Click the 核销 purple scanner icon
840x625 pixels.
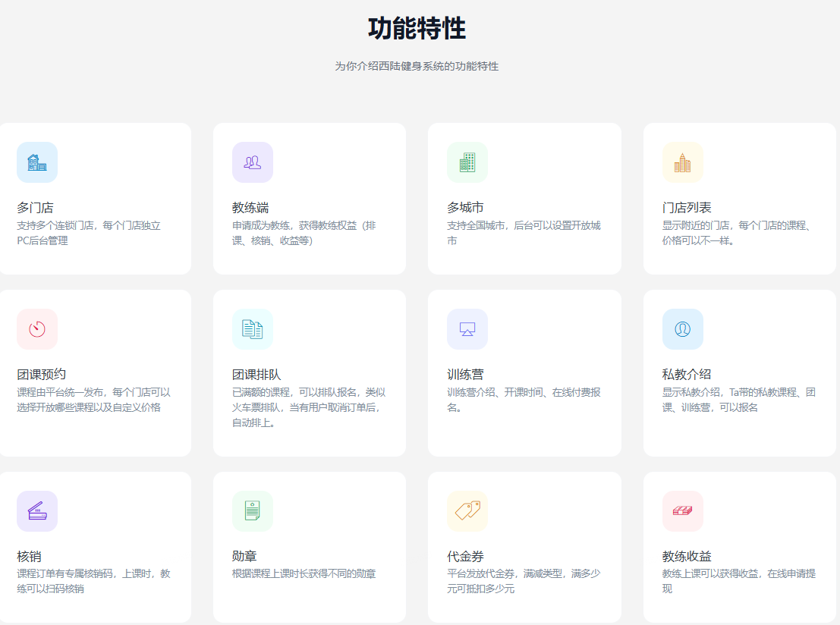pyautogui.click(x=37, y=511)
